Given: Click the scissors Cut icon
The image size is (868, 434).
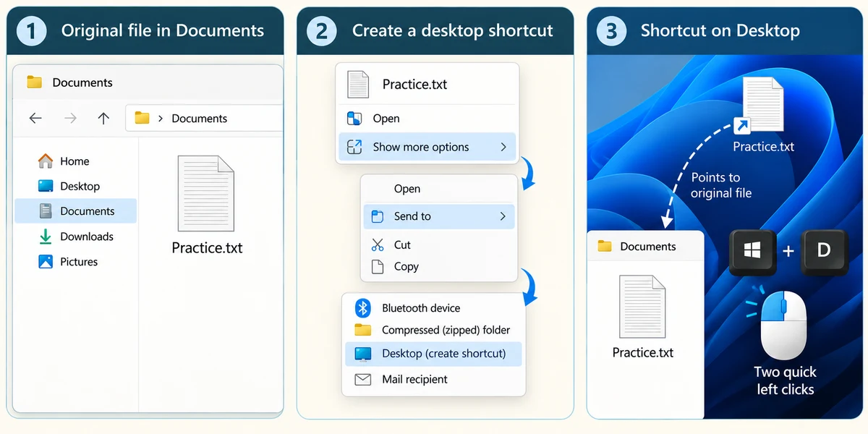Looking at the screenshot, I should (377, 245).
